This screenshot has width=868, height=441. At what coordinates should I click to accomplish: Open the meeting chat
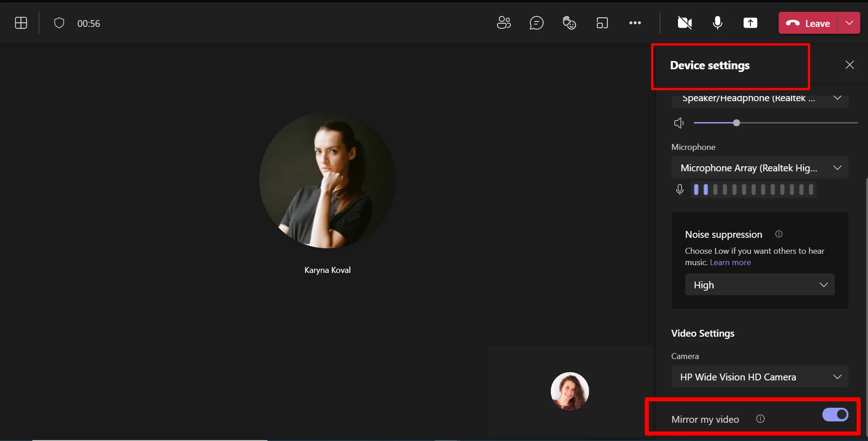click(x=536, y=23)
